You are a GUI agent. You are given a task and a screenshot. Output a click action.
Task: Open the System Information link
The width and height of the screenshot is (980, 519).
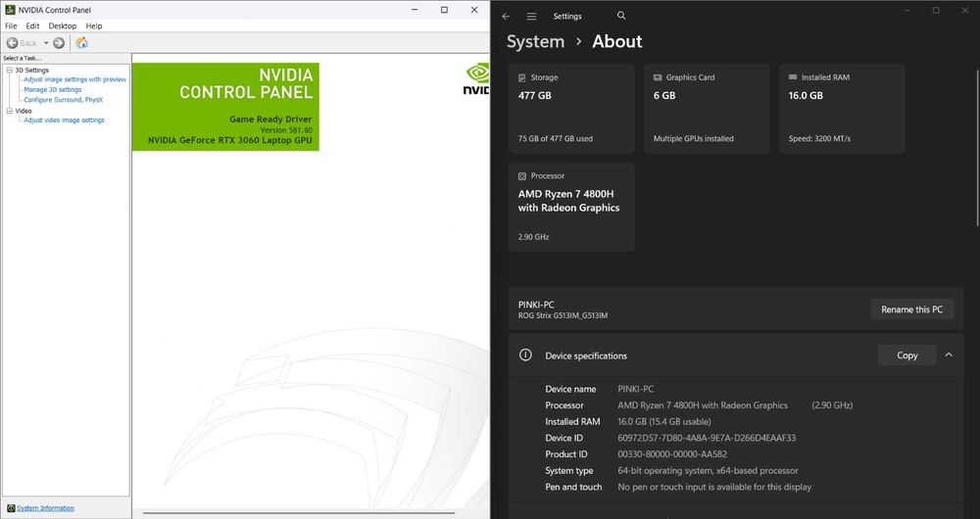(x=45, y=508)
